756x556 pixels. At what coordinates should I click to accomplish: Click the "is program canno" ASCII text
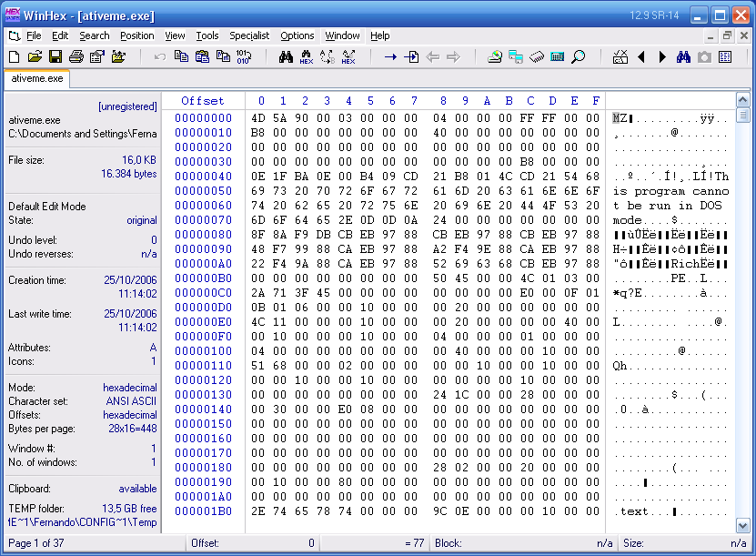(670, 191)
